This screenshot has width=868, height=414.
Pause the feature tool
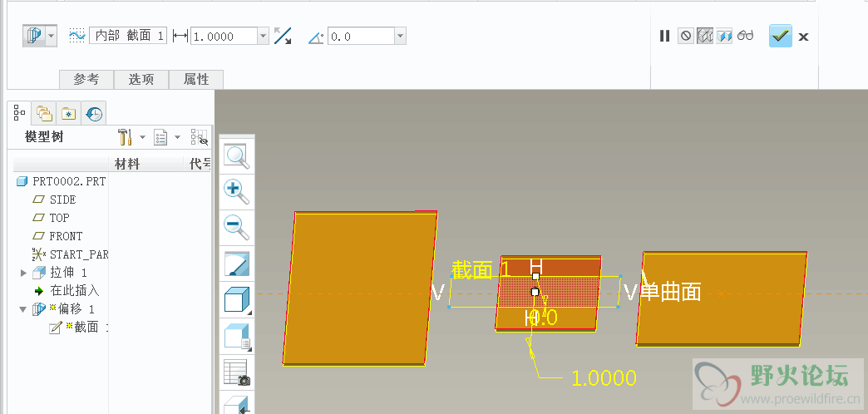[x=665, y=36]
